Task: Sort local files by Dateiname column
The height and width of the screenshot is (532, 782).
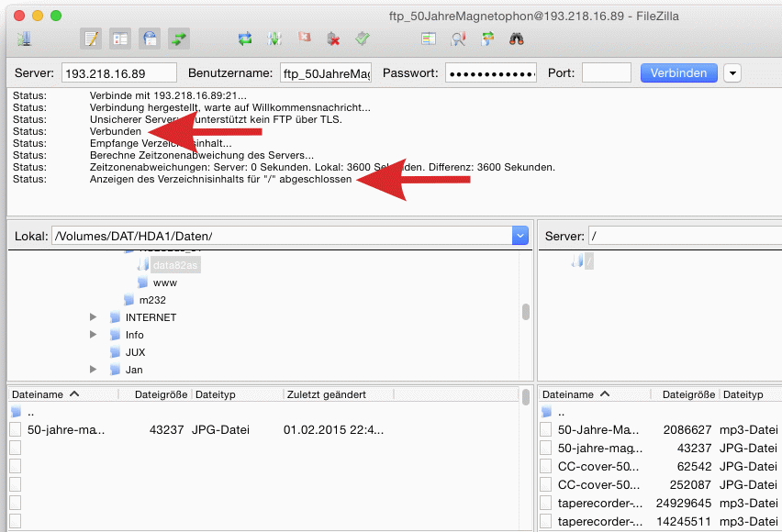Action: (x=62, y=394)
